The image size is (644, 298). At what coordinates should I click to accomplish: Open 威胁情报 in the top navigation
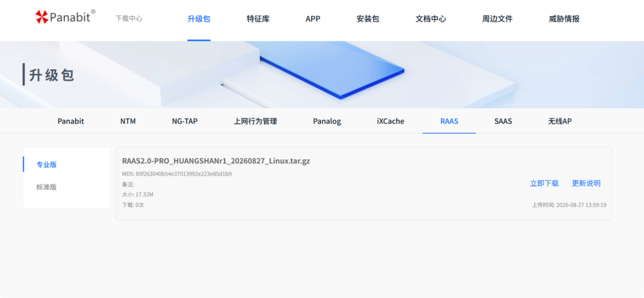click(x=564, y=19)
